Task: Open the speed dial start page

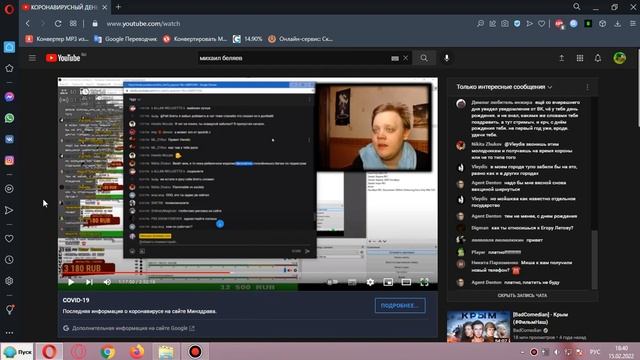Action: (x=73, y=24)
